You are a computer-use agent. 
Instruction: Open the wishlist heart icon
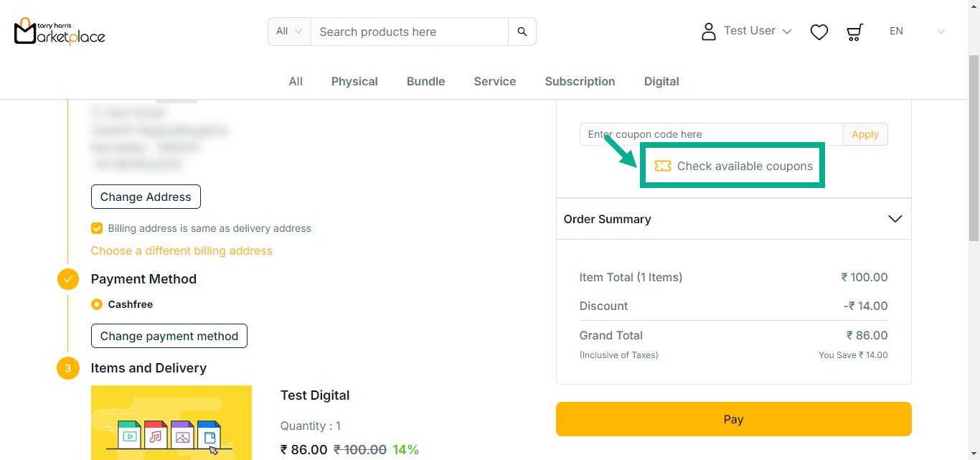[819, 32]
